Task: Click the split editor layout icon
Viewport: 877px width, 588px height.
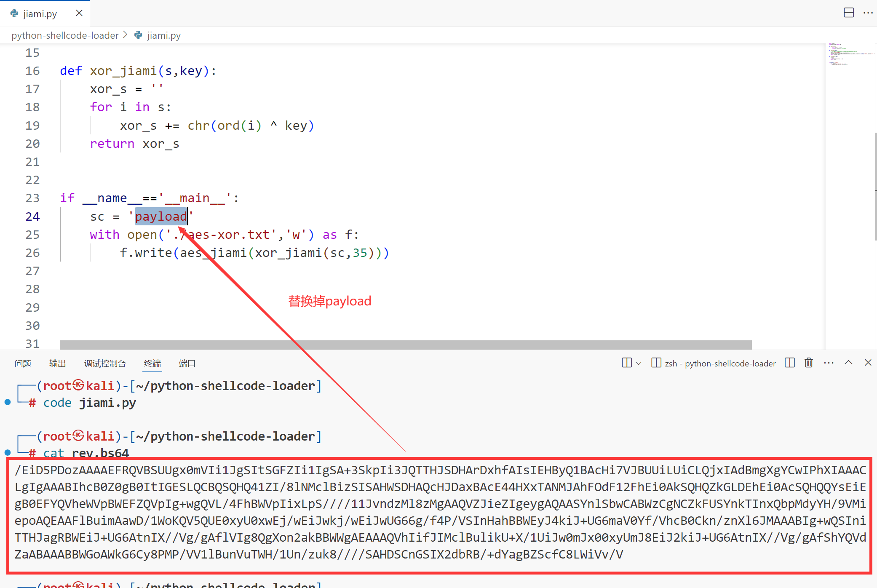Action: tap(849, 13)
